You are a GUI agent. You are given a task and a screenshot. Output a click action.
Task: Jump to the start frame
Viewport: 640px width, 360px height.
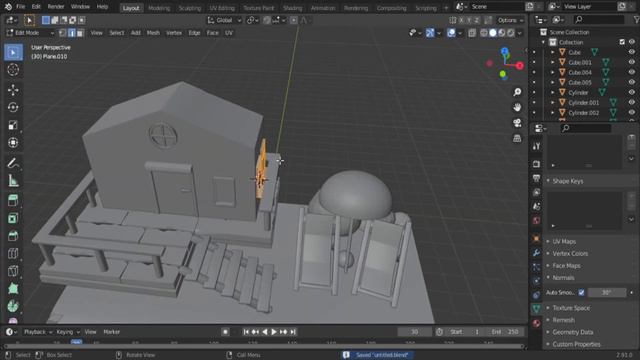pos(246,332)
